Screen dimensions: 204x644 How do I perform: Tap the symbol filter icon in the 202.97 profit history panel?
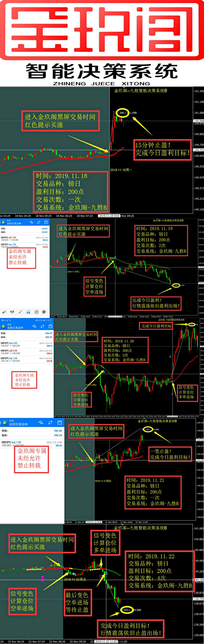(x=34, y=326)
